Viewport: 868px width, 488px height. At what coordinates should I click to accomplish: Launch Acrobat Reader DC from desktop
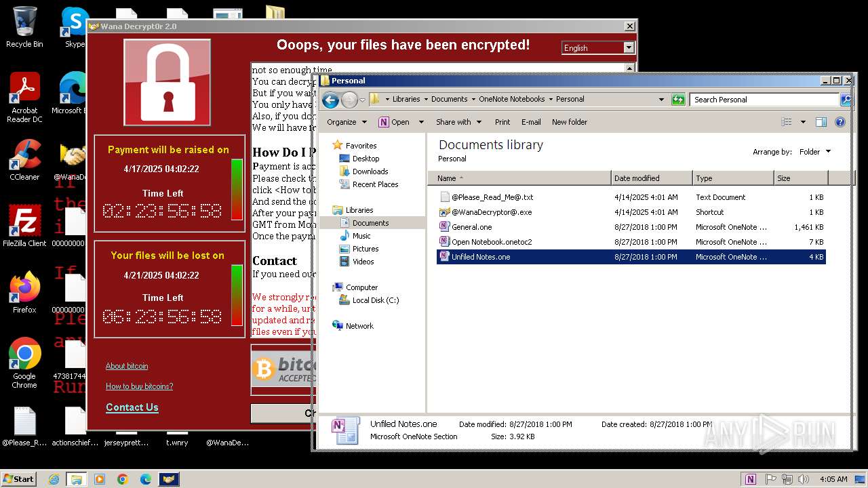coord(24,98)
